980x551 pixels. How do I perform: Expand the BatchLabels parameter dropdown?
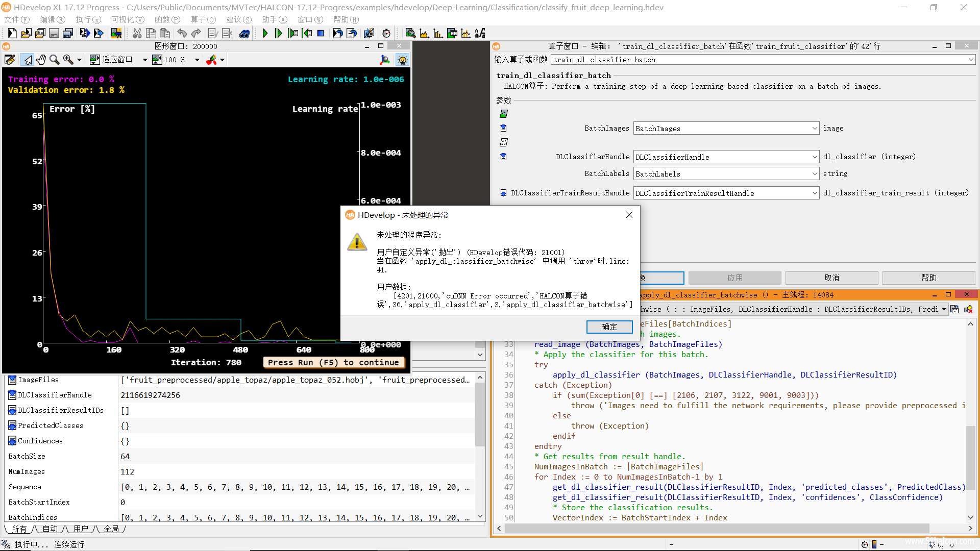815,173
